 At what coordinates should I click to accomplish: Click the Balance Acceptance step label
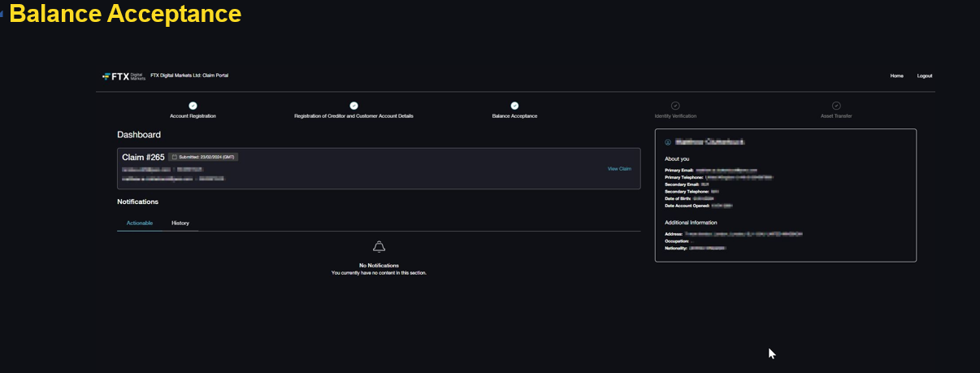(514, 116)
